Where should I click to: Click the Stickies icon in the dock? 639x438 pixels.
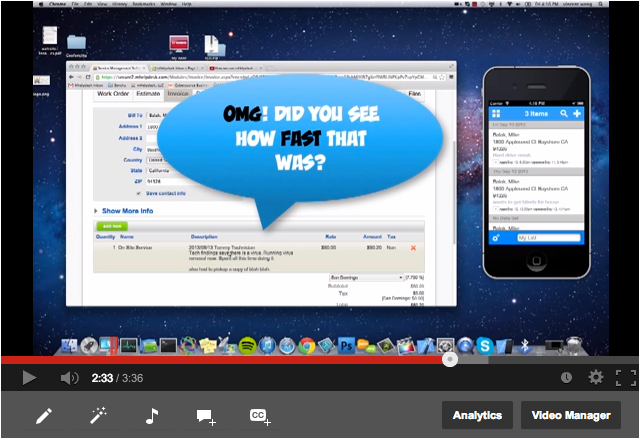(207, 346)
